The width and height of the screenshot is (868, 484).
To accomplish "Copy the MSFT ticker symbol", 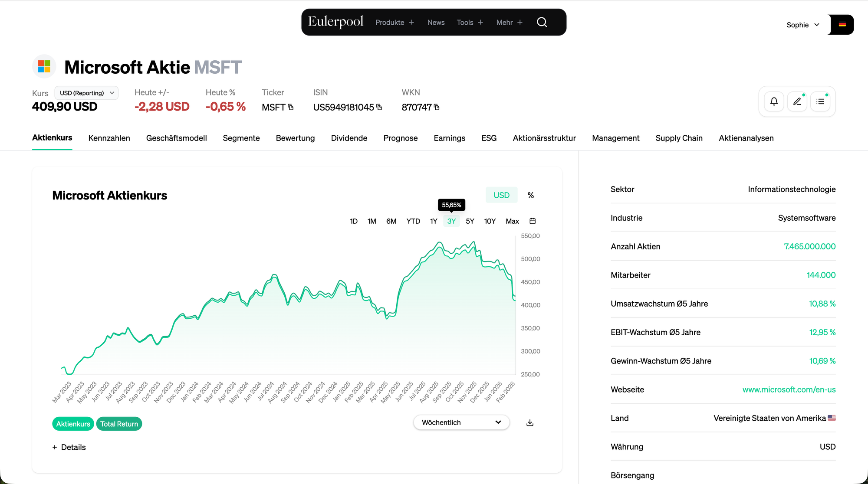I will (x=291, y=107).
